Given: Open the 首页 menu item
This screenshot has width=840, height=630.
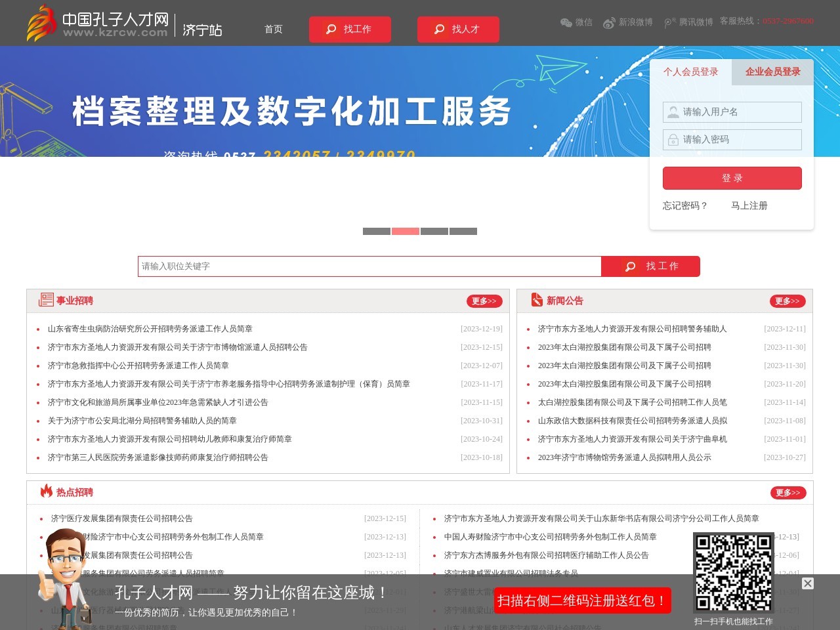Looking at the screenshot, I should tap(273, 30).
